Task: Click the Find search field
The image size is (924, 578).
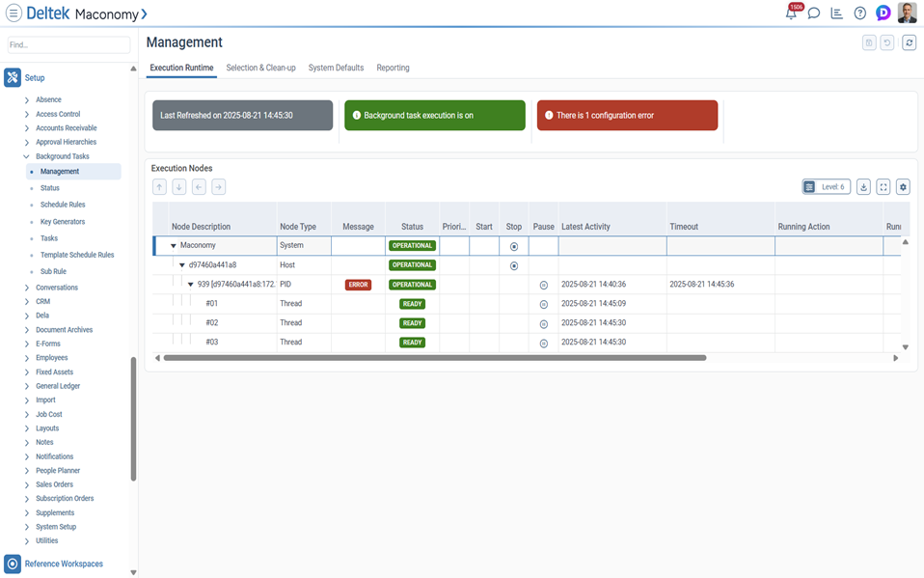Action: click(68, 44)
